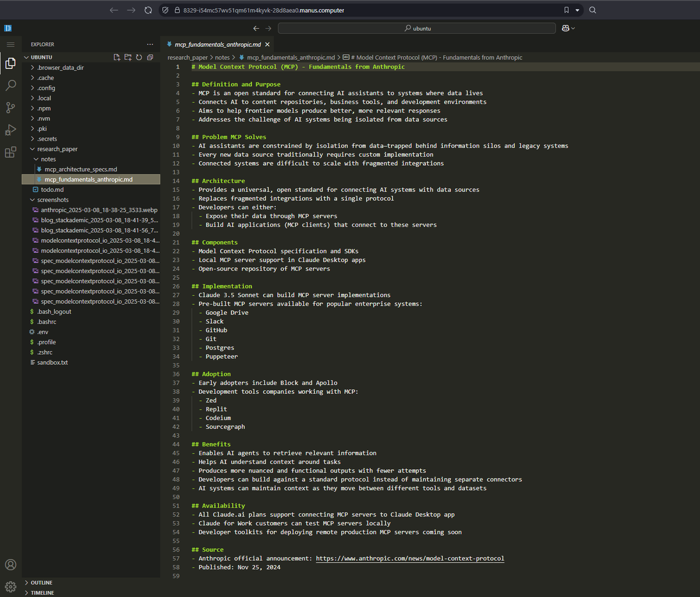Viewport: 700px width, 597px height.
Task: Open the blog_stackademic 18-41-56 screenshot file
Action: (x=99, y=230)
